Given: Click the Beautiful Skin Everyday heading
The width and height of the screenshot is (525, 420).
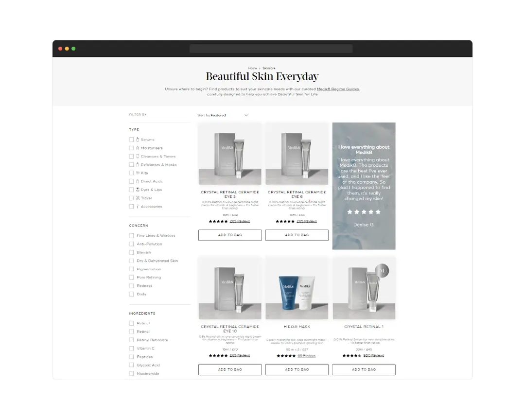Looking at the screenshot, I should [262, 77].
